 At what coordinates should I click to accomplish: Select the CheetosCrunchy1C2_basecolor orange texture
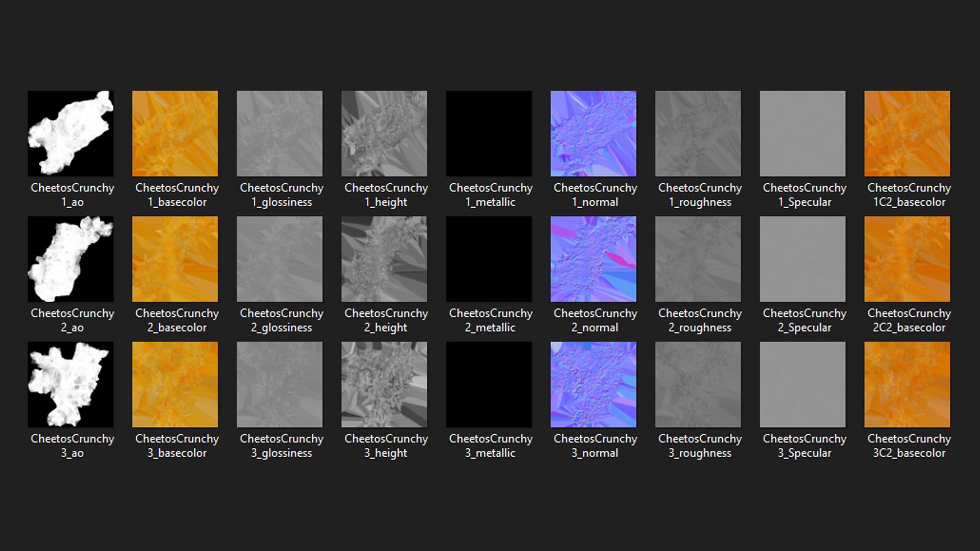point(907,134)
